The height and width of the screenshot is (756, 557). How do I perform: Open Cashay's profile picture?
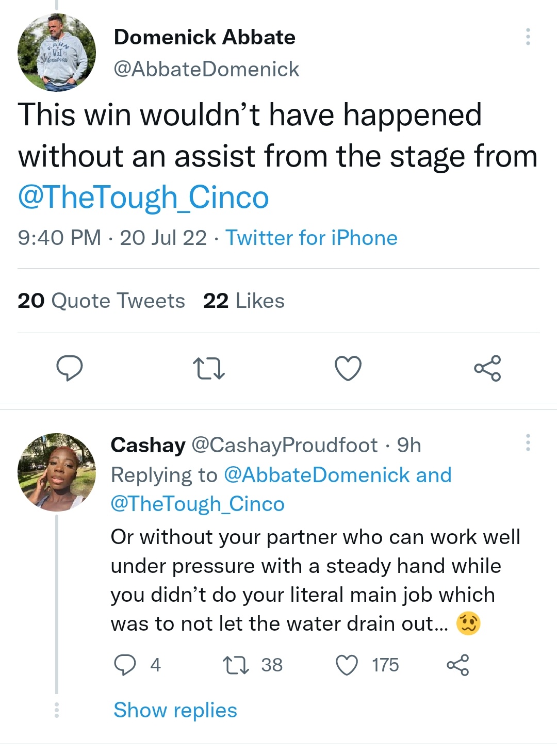click(x=57, y=472)
